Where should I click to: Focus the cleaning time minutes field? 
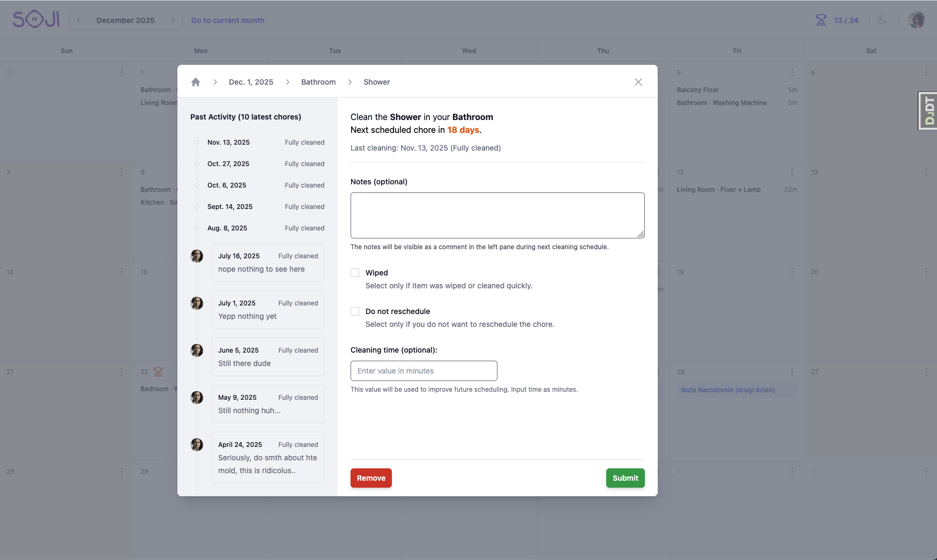click(423, 371)
